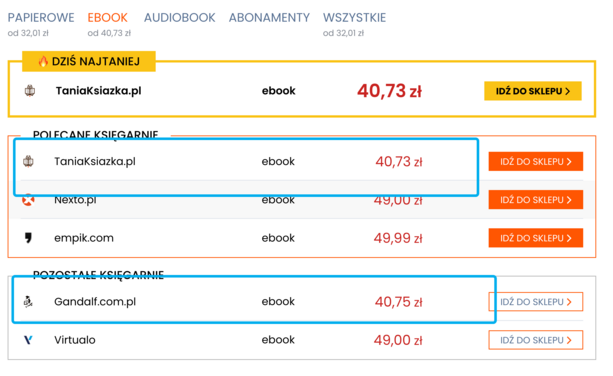Click the Nexto.pl store icon
Viewport: 613px width, 376px height.
(28, 200)
